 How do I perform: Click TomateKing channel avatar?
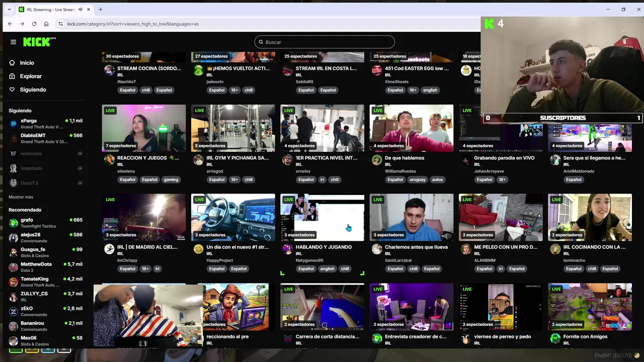click(x=14, y=282)
